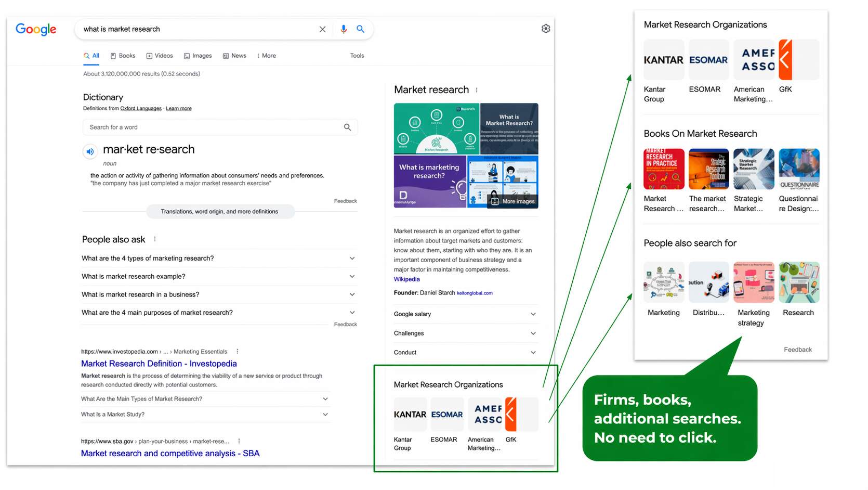The height and width of the screenshot is (490, 868).
Task: Open the More search options menu
Action: tap(267, 56)
